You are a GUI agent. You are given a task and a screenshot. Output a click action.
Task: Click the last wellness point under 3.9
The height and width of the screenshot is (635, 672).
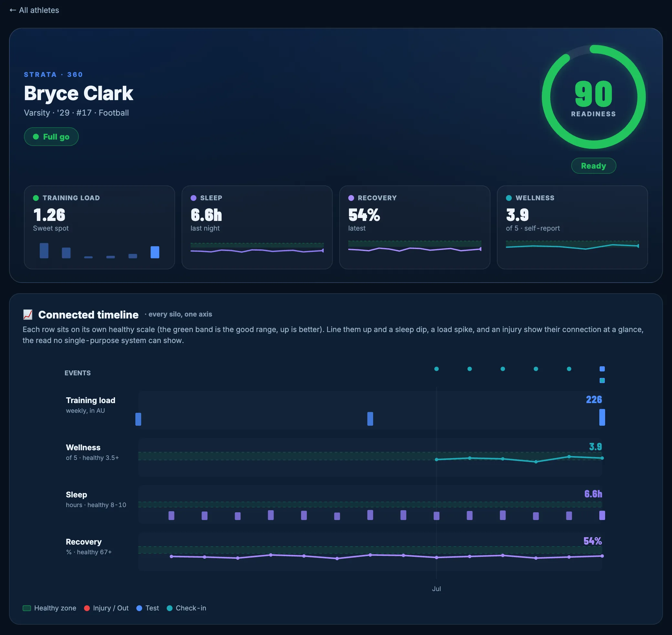(x=602, y=458)
